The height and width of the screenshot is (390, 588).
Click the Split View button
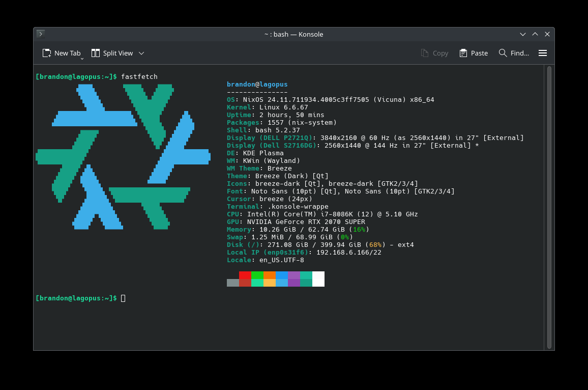[x=112, y=53]
